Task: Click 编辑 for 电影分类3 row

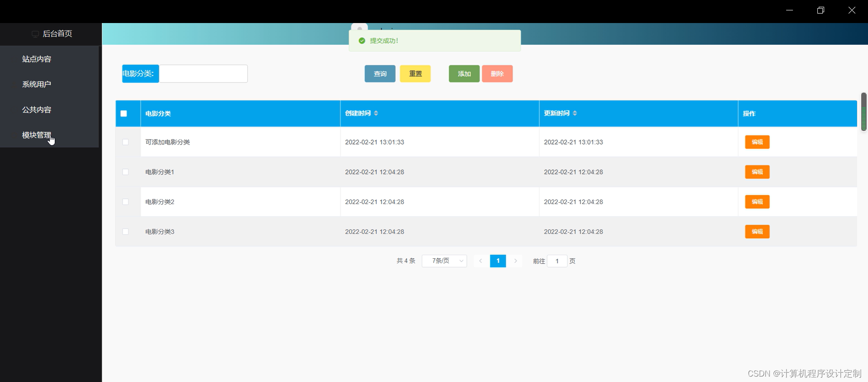Action: pos(757,232)
